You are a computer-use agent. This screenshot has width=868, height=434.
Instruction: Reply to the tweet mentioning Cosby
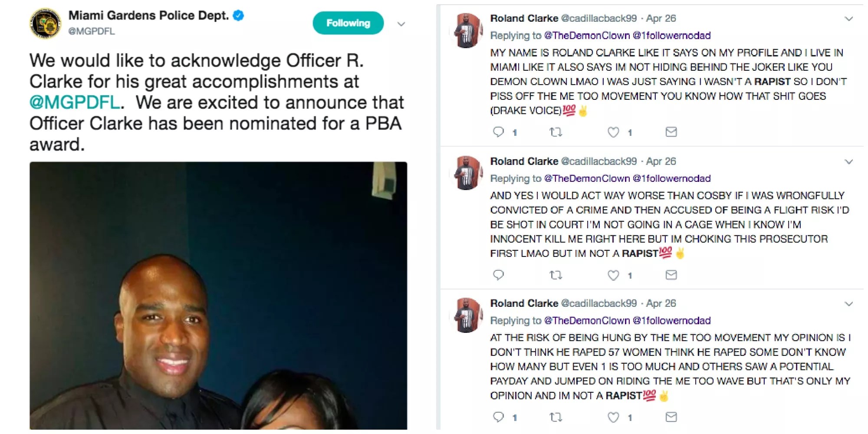498,275
